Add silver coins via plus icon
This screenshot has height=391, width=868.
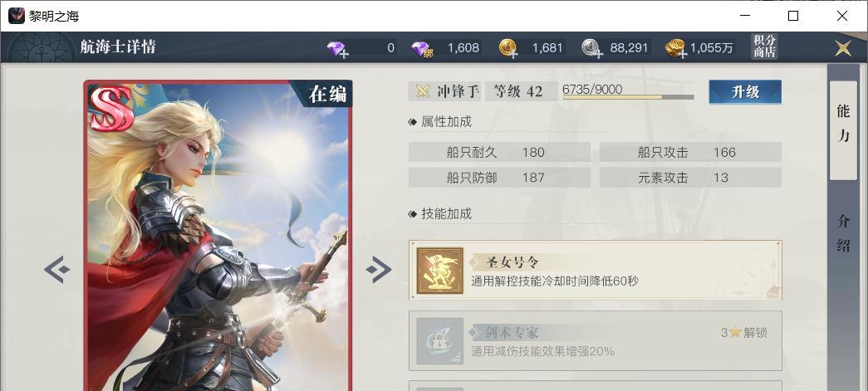[591, 49]
